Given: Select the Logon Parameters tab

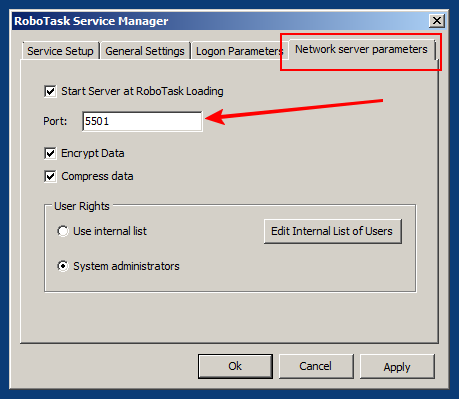Looking at the screenshot, I should point(239,51).
